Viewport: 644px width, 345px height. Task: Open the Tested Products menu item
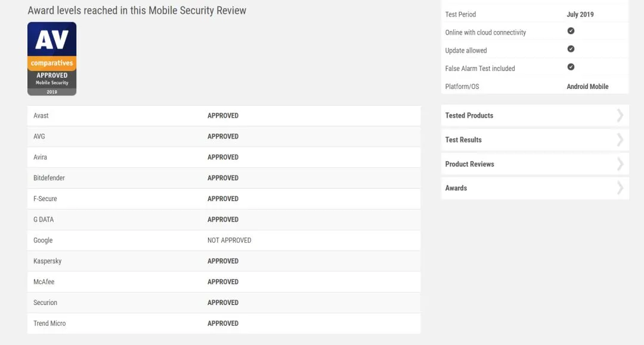coord(469,116)
